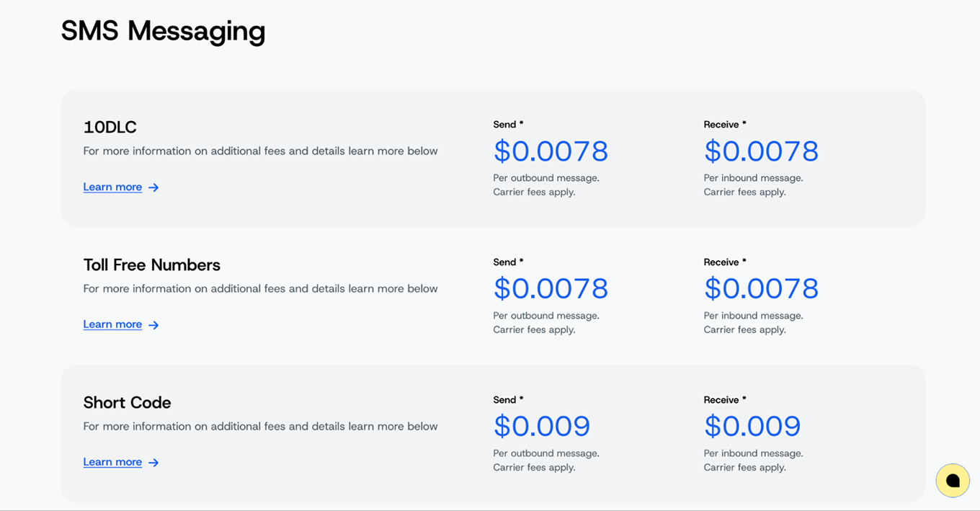Screen dimensions: 980x511
Task: Click the Toll Free Numbers Receive price $0.0078
Action: 762,289
